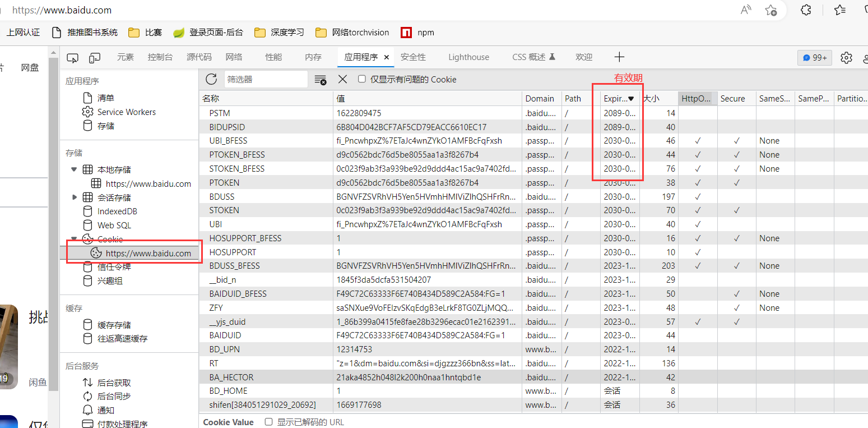Select Web SQL in the storage tree
This screenshot has height=428, width=868.
[114, 225]
